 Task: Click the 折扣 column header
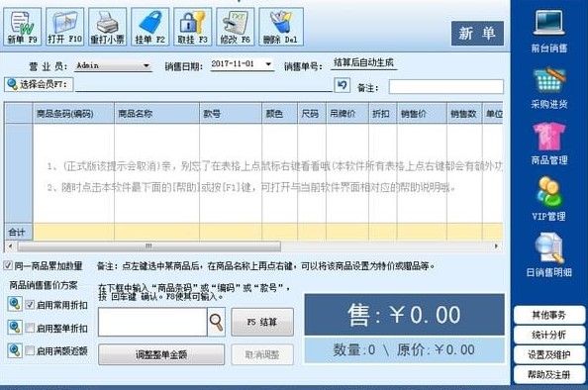pyautogui.click(x=383, y=114)
